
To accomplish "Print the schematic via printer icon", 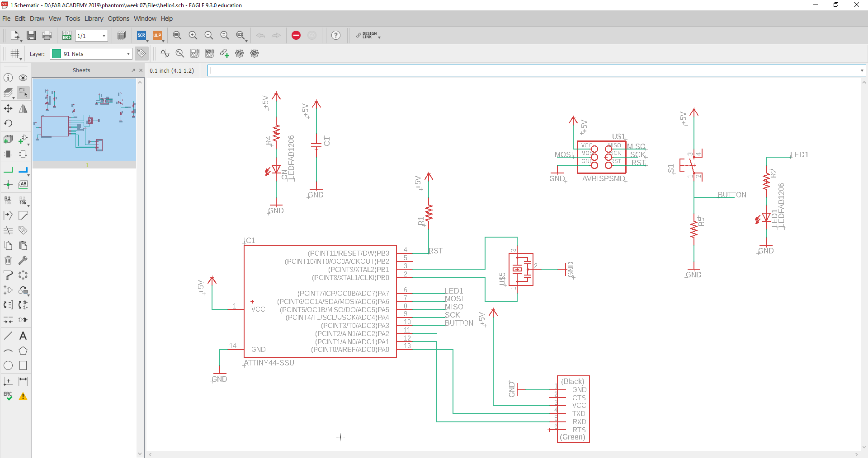I will [47, 35].
